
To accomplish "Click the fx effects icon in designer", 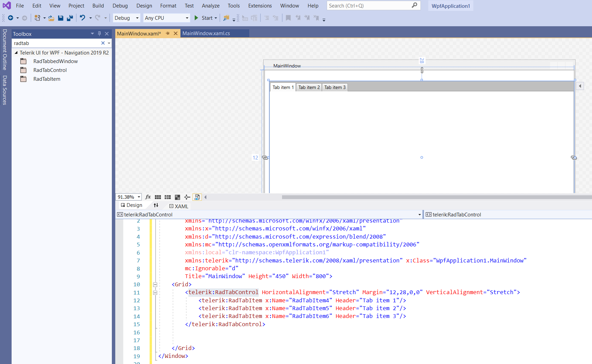I will (x=148, y=197).
